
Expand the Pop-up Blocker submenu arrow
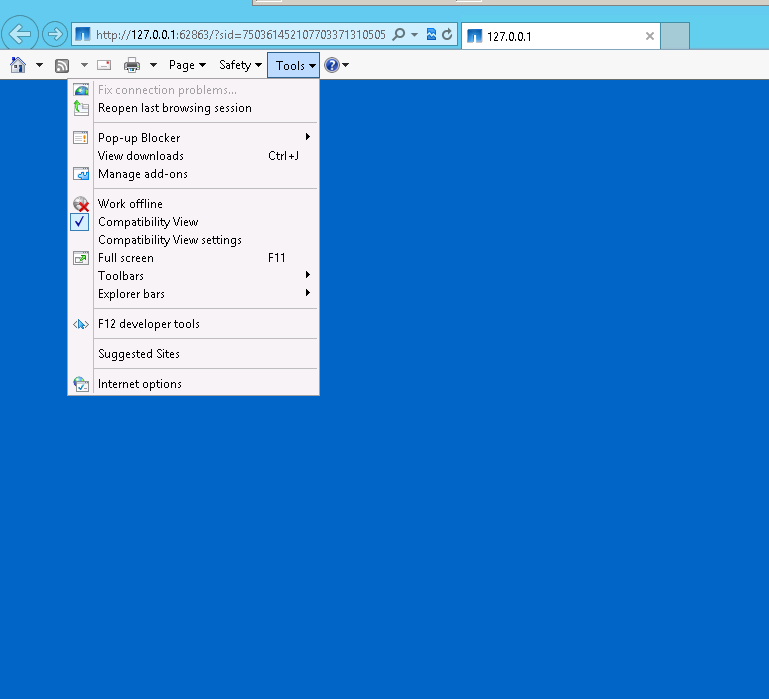pos(308,137)
